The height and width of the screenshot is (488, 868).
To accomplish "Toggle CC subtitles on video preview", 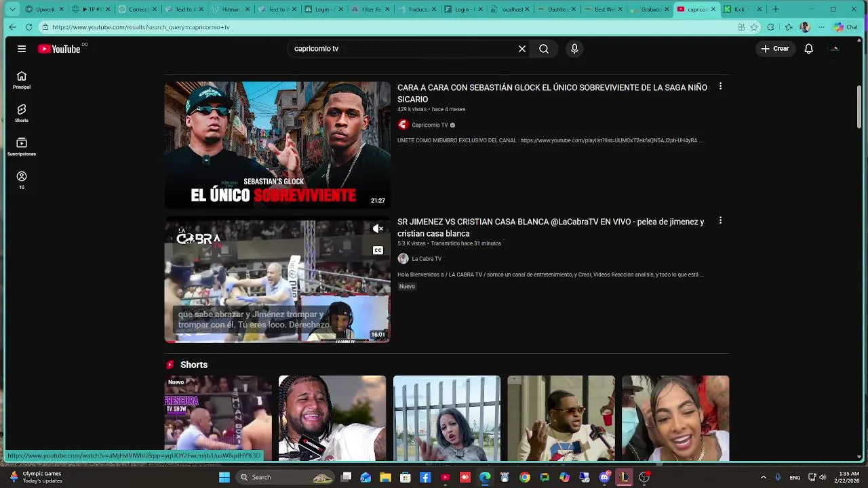I will tap(378, 250).
